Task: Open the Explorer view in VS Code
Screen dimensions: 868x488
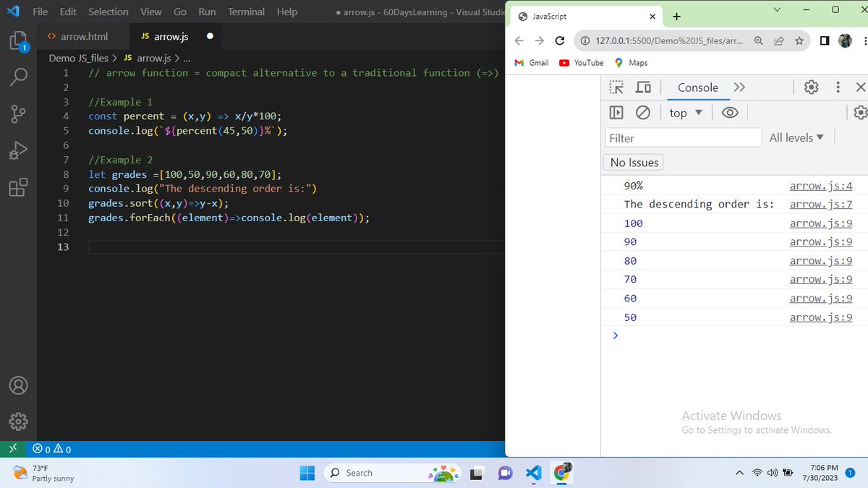Action: [x=18, y=41]
